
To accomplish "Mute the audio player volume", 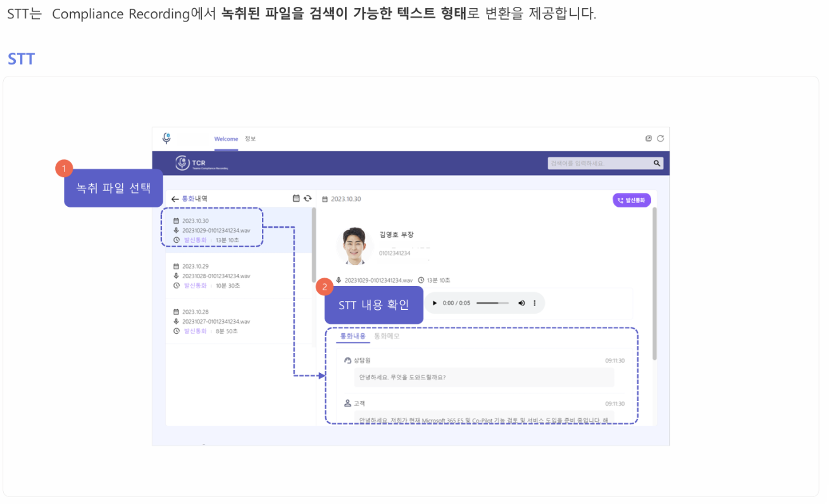I will (x=522, y=303).
